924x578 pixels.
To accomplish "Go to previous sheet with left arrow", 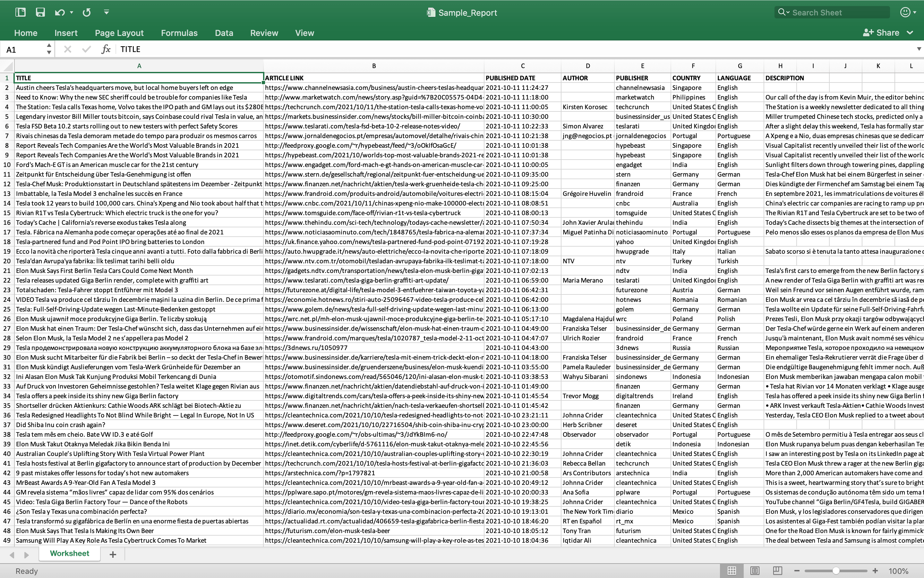I will (x=12, y=555).
